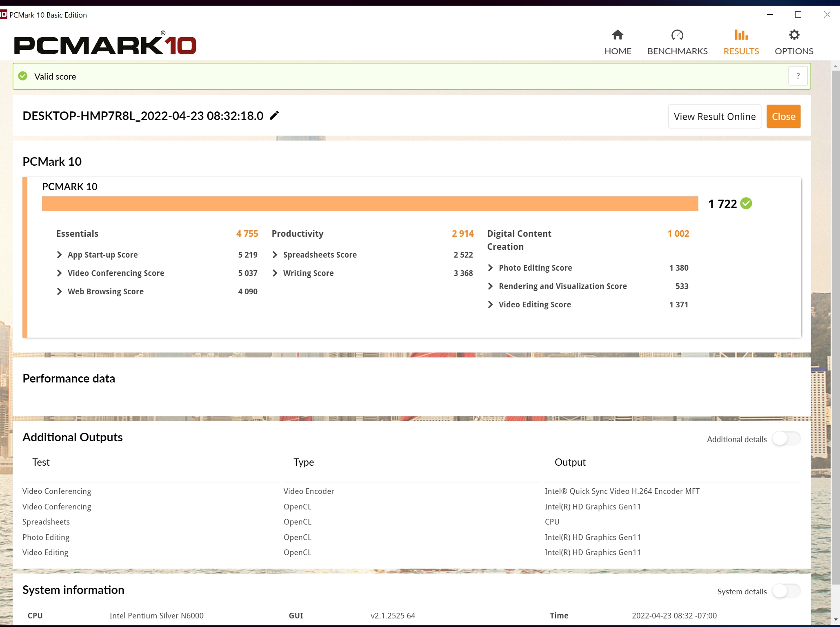Open the question mark help button
Screen dimensions: 840x627
[x=798, y=76]
